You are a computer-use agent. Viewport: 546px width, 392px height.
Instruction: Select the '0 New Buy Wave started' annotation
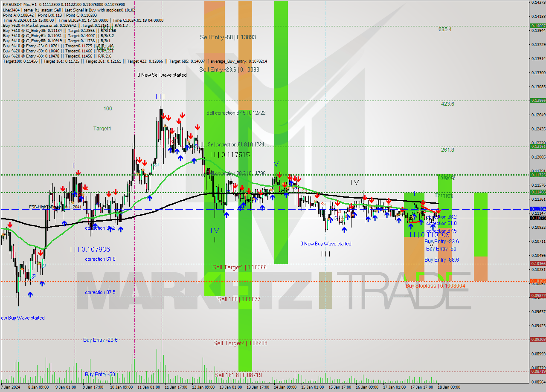[x=326, y=244]
